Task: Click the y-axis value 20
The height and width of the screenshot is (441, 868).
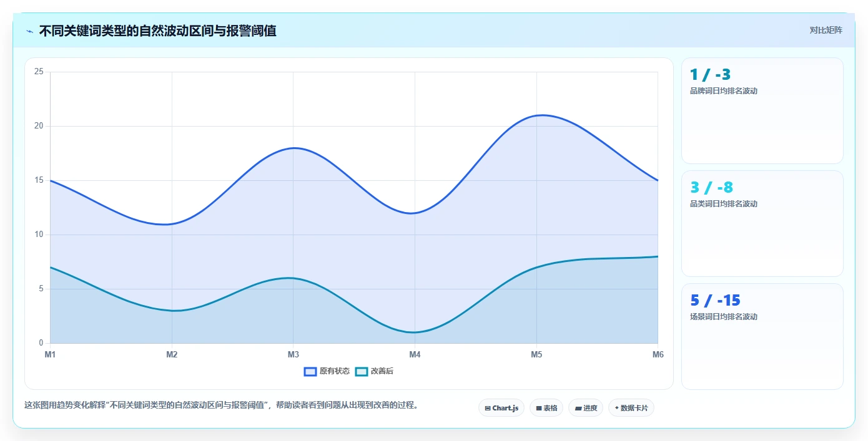Action: (x=39, y=126)
